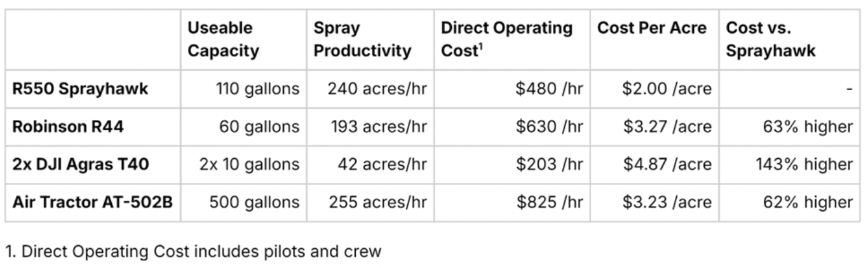Click the Direct Operating Cost header
This screenshot has width=868, height=268.
point(507,39)
